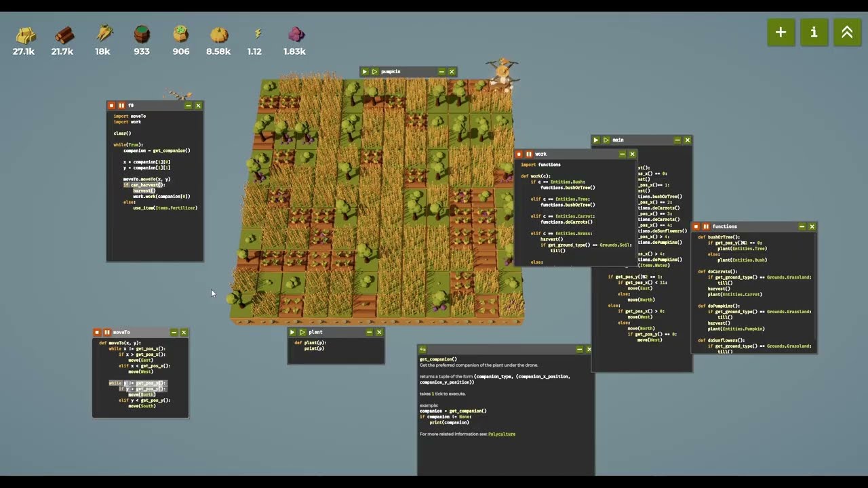Select the carrot resource icon
868x488 pixels.
[x=104, y=33]
